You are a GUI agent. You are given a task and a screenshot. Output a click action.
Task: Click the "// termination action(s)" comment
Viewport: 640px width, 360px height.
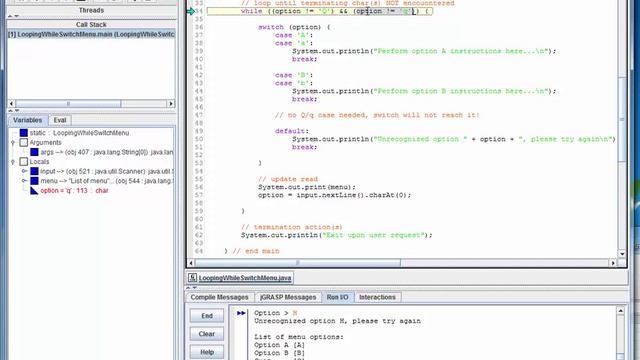[x=291, y=227]
